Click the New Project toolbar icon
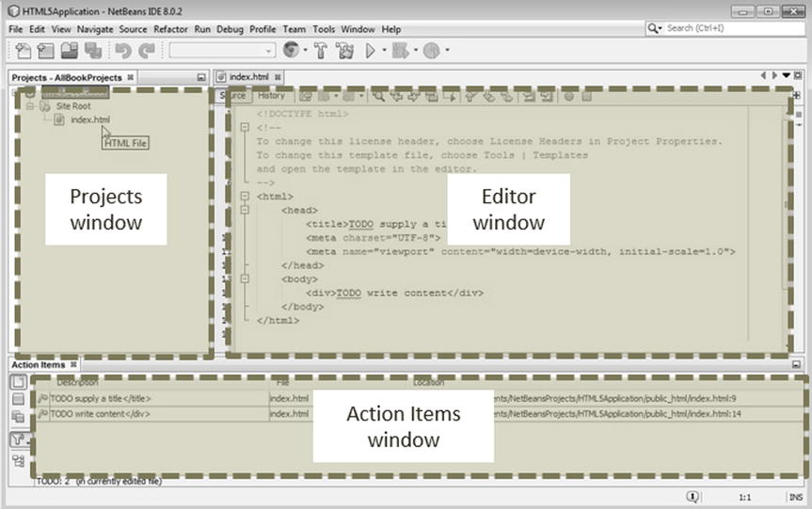The image size is (812, 509). pyautogui.click(x=45, y=50)
